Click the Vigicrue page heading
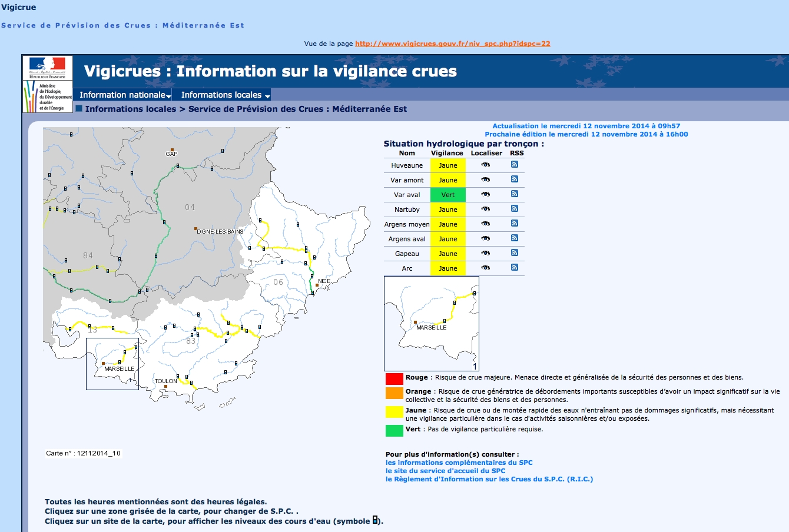 (18, 7)
